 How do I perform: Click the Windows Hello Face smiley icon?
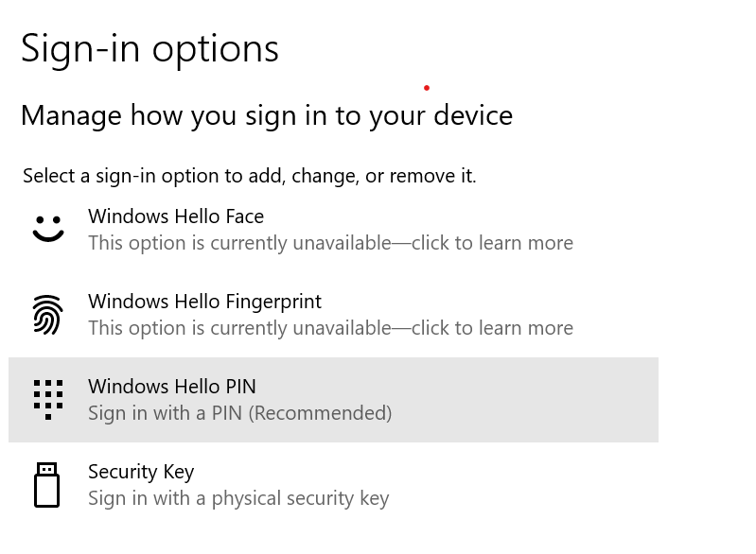coord(48,229)
